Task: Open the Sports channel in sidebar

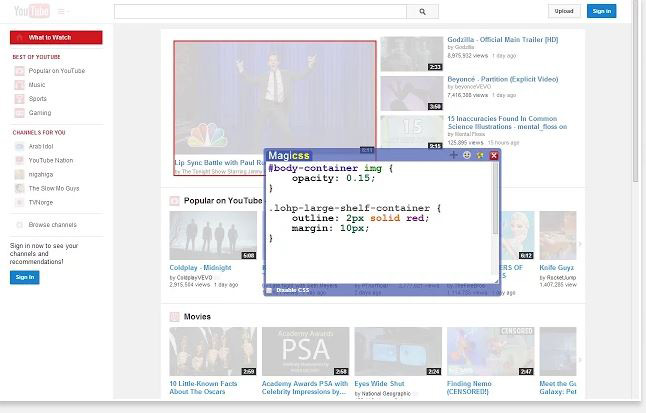Action: click(x=37, y=99)
